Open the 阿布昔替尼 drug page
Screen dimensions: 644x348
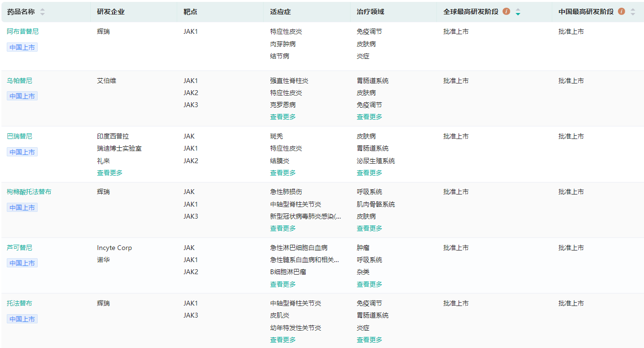click(23, 31)
